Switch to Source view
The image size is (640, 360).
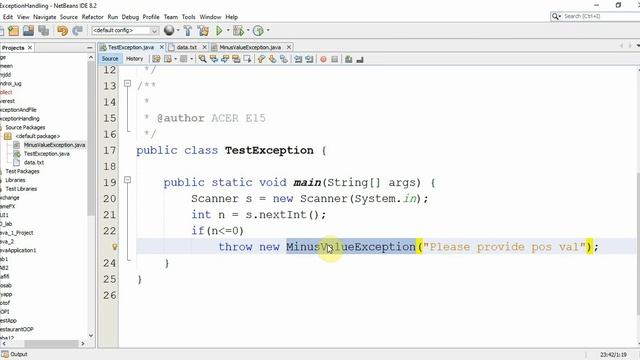110,59
